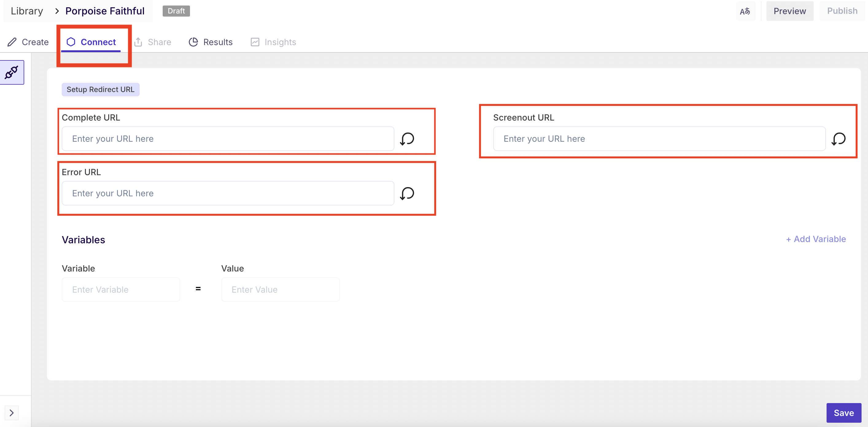
Task: Click the Publish button
Action: (x=843, y=11)
